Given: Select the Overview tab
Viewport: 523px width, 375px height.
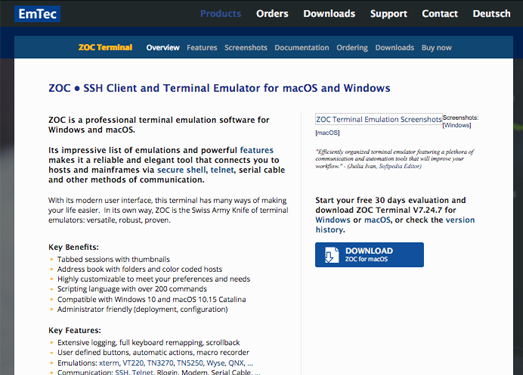Looking at the screenshot, I should click(x=163, y=48).
